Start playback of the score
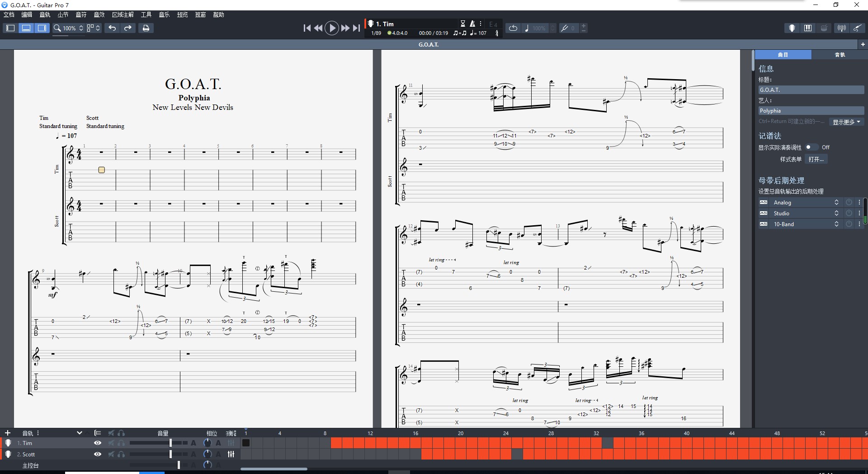This screenshot has height=474, width=868. coord(332,28)
